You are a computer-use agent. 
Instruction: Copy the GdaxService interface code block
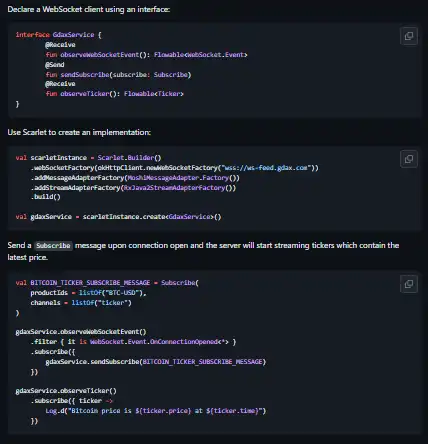409,36
